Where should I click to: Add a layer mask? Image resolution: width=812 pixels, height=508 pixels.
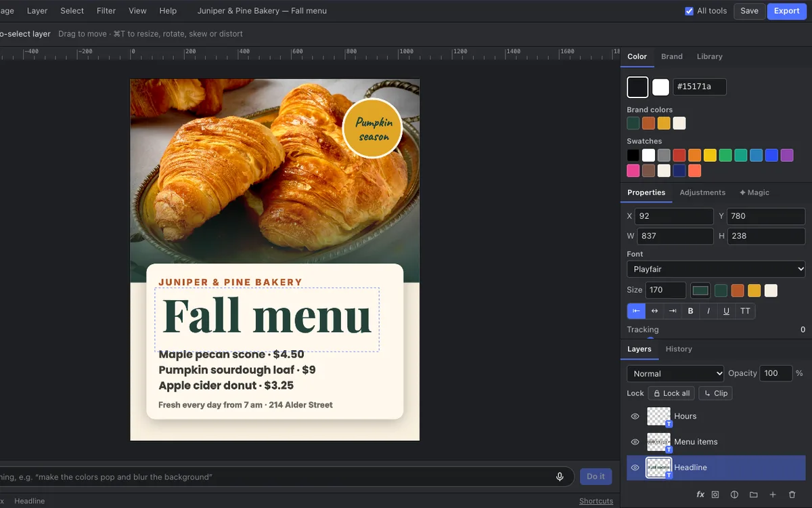click(715, 494)
